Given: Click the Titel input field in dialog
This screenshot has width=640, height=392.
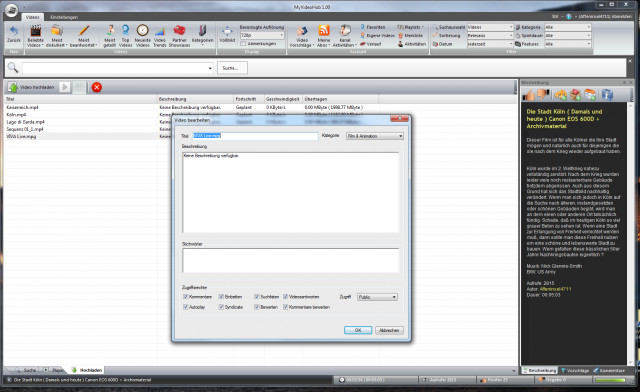Looking at the screenshot, I should pyautogui.click(x=255, y=136).
